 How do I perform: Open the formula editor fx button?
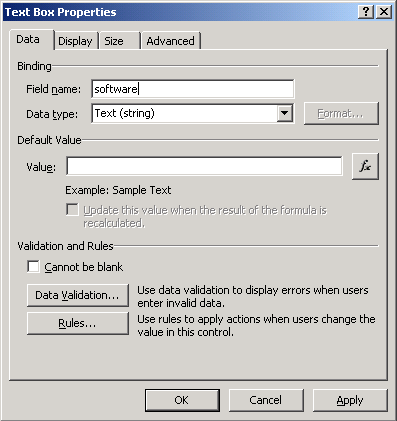coord(365,166)
